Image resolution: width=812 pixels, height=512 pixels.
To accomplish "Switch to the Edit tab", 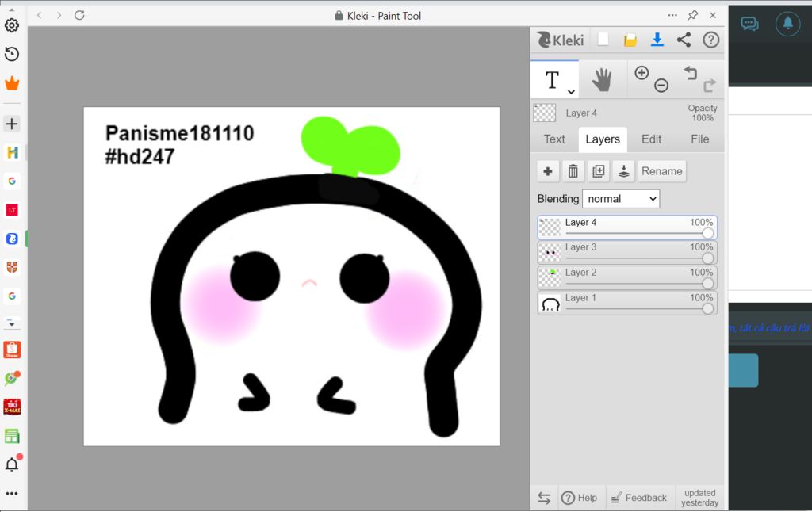I will (652, 139).
